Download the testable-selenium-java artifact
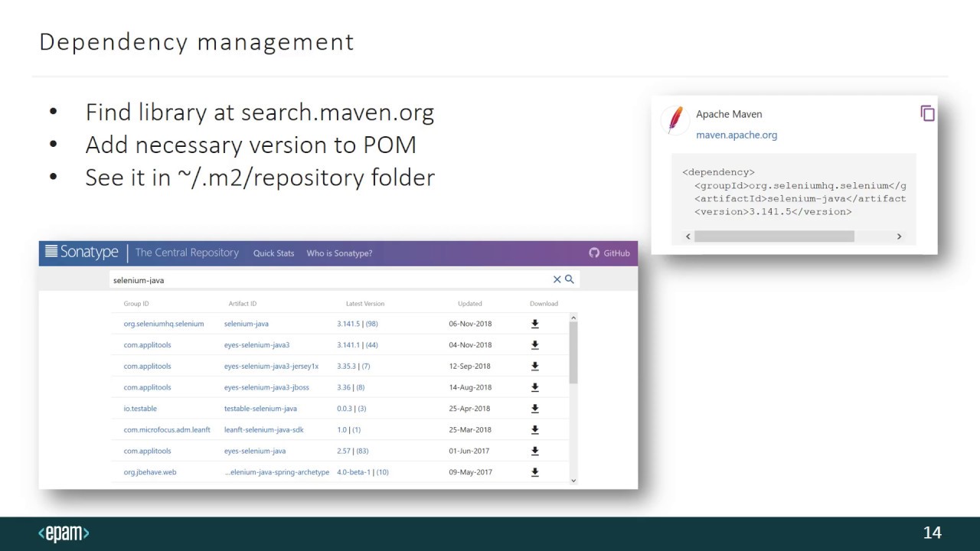980x551 pixels. pyautogui.click(x=534, y=409)
